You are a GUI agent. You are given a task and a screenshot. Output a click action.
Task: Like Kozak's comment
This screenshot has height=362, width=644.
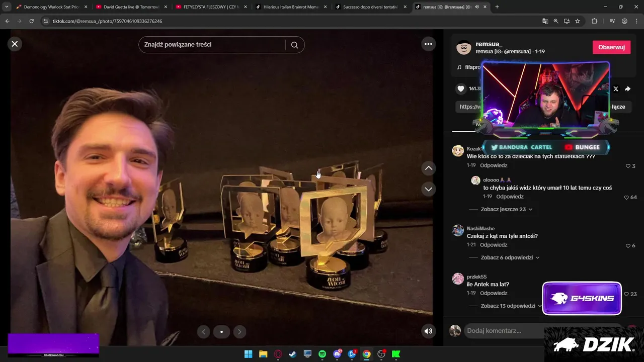628,166
